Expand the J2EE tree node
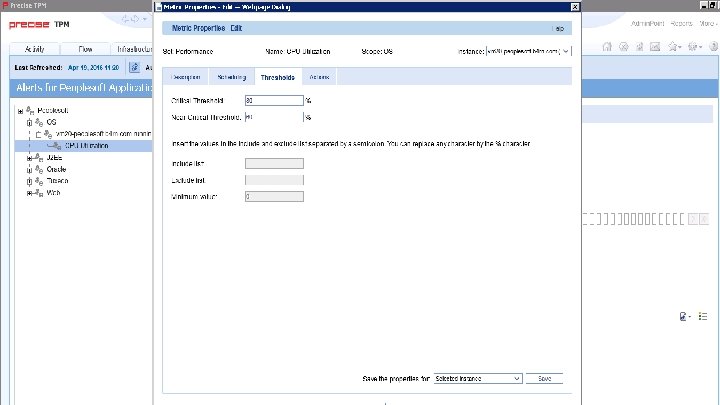This screenshot has height=405, width=720. [29, 158]
